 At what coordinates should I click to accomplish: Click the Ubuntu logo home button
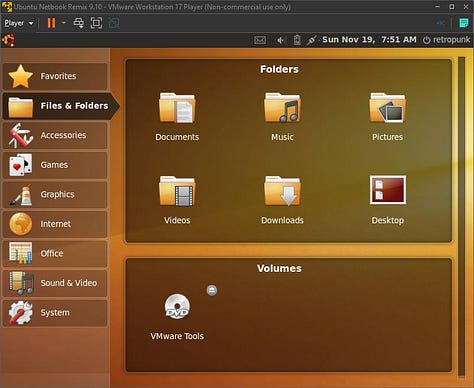(8, 40)
